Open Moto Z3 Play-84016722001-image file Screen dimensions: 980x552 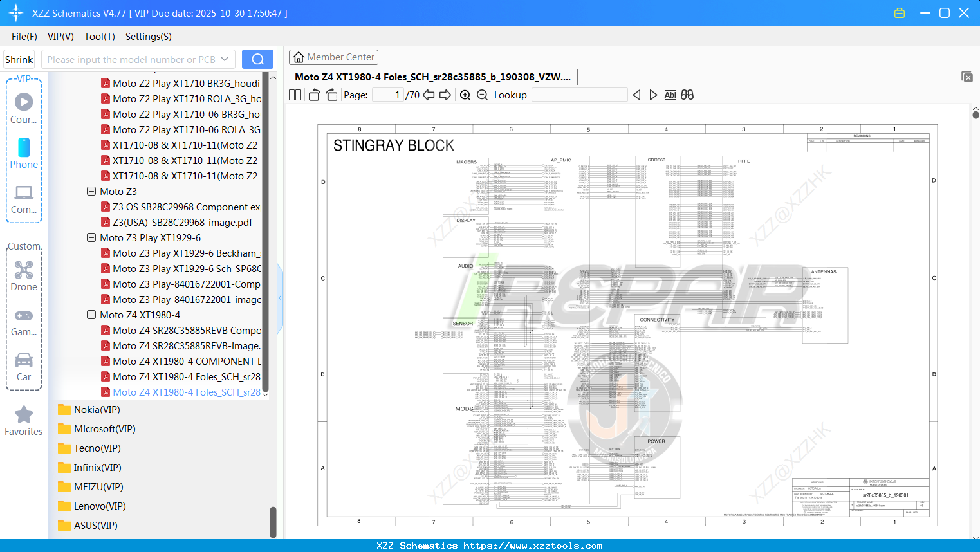181,300
